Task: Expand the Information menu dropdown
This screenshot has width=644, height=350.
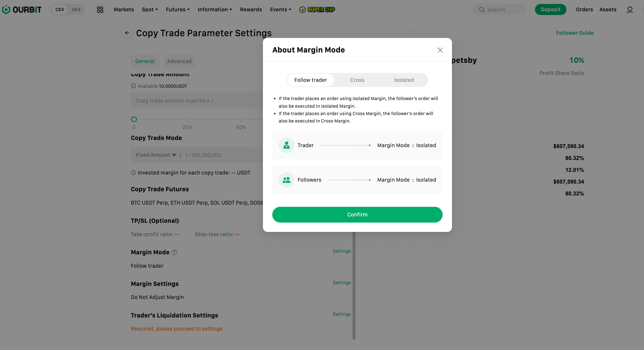Action: (215, 10)
